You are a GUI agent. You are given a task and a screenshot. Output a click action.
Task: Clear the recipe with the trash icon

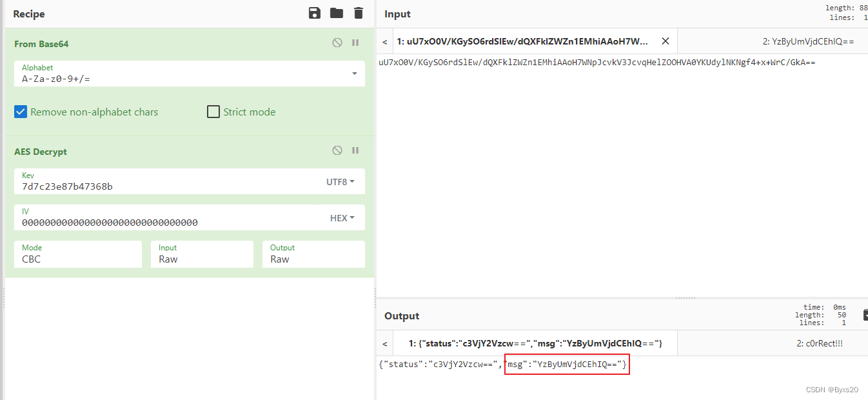(x=358, y=13)
